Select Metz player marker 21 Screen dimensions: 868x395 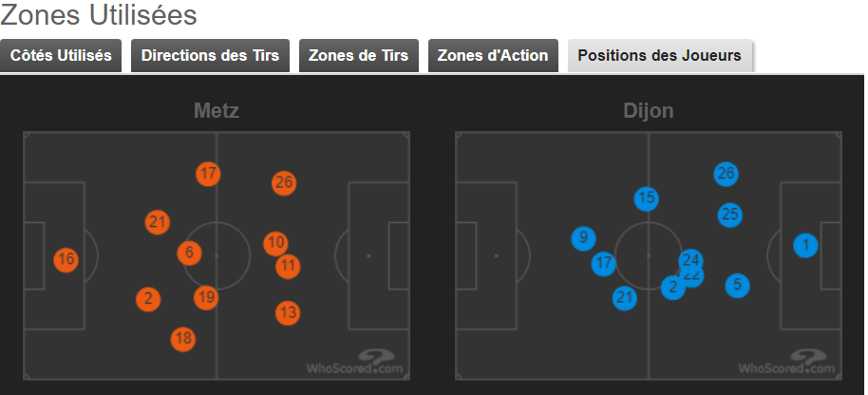tap(158, 222)
